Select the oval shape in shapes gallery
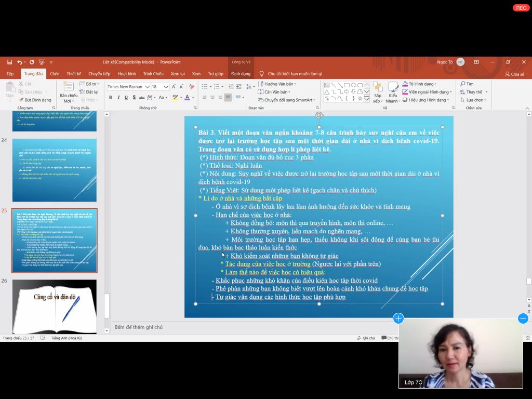 (x=353, y=85)
